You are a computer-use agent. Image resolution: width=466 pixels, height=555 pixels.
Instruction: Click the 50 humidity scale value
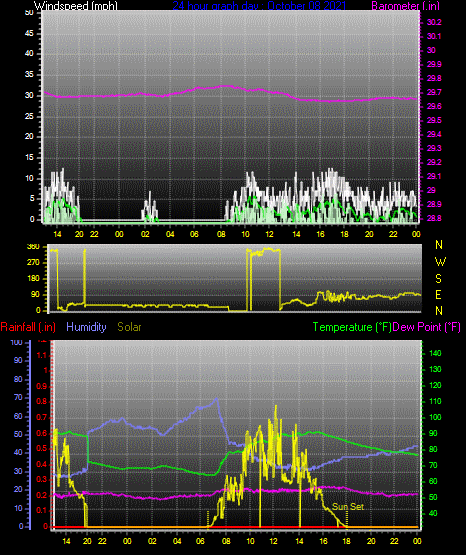point(18,434)
